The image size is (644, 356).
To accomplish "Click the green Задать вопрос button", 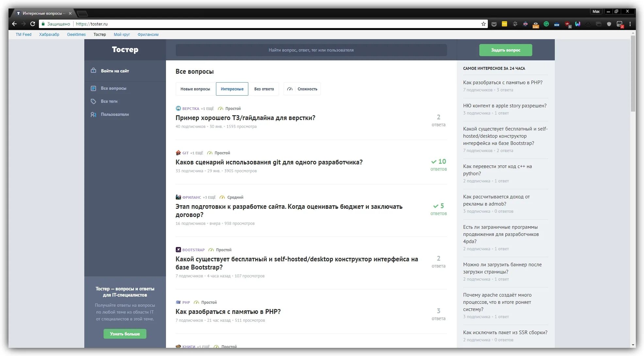I will coord(505,50).
